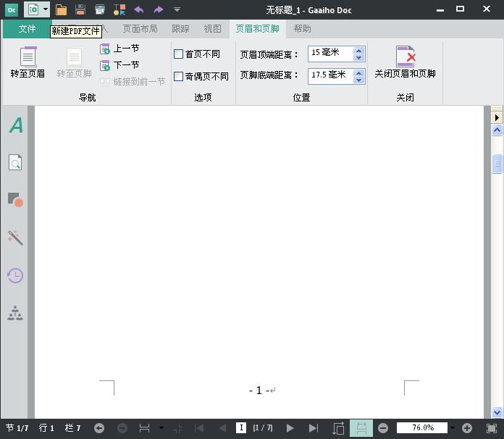Viewport: 504px width, 439px height.
Task: Expand the right side panel arrow
Action: point(497,117)
